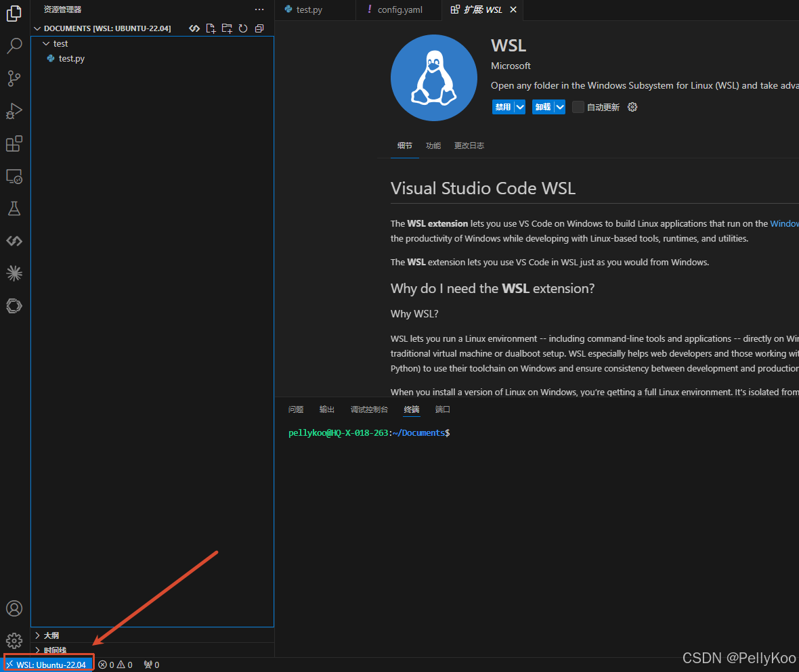The image size is (799, 672).
Task: Select the 更改日志 changelog tab
Action: 469,145
